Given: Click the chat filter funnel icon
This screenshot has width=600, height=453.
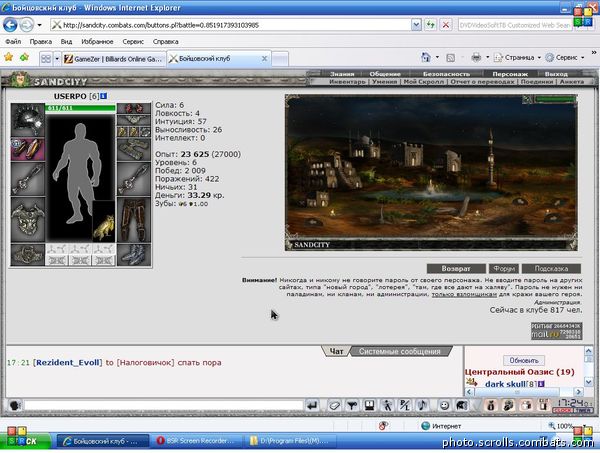Looking at the screenshot, I should (x=352, y=405).
